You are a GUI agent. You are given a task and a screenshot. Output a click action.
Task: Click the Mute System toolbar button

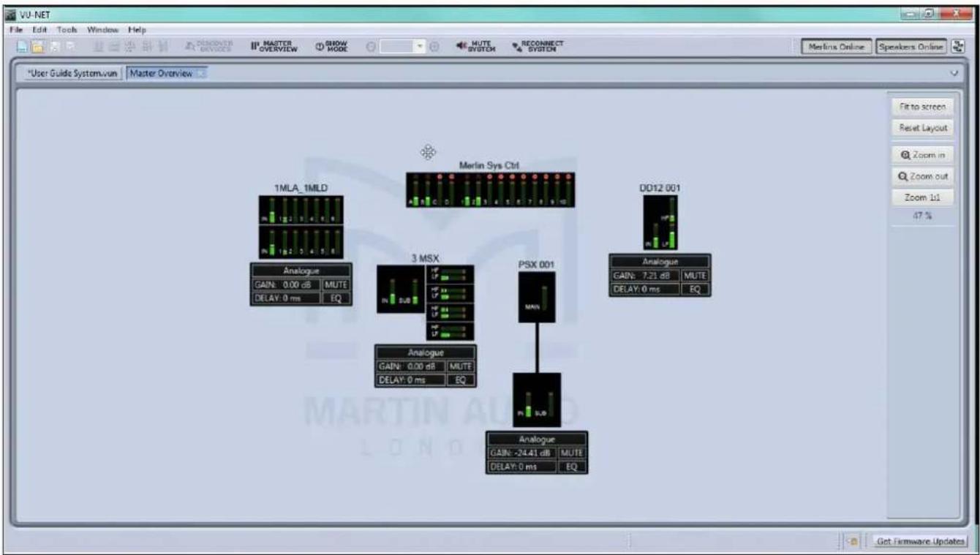476,47
